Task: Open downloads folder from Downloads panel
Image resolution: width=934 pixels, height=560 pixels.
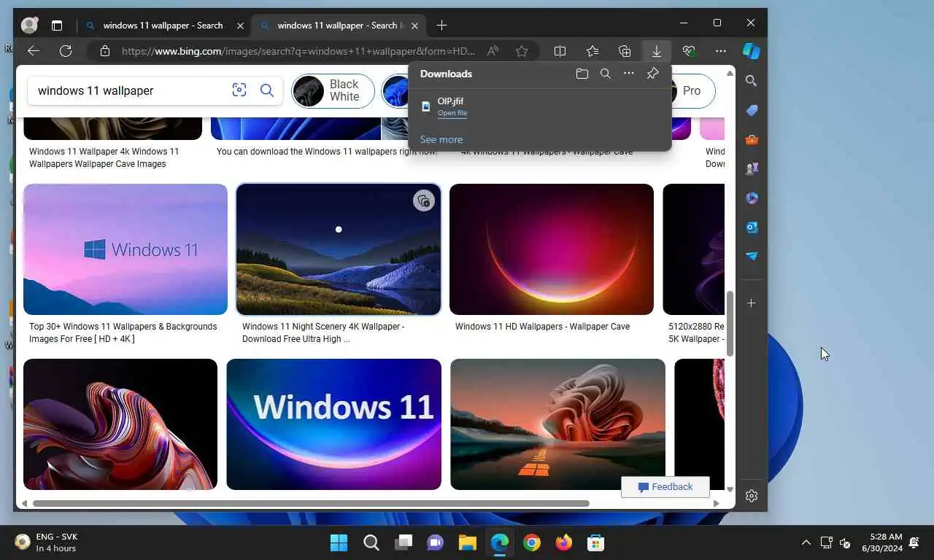Action: click(582, 74)
